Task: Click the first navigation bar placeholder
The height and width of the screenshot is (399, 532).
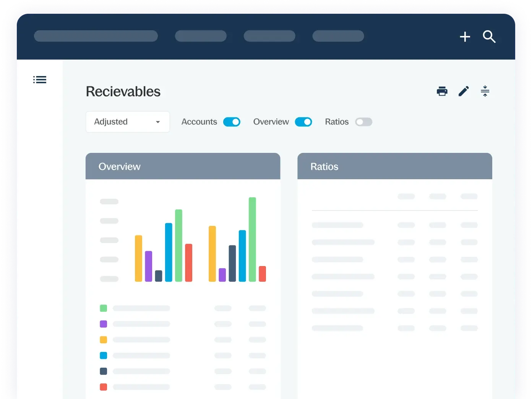Action: (x=96, y=36)
